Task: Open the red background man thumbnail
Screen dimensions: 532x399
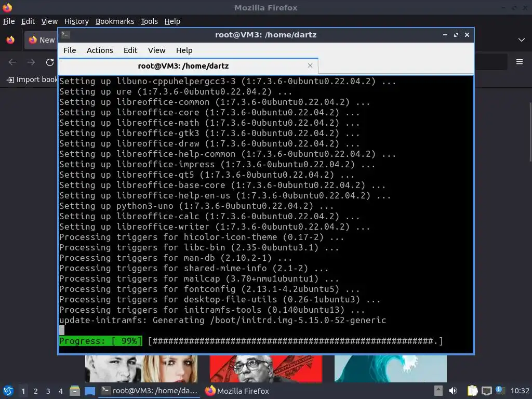Action: click(x=265, y=369)
